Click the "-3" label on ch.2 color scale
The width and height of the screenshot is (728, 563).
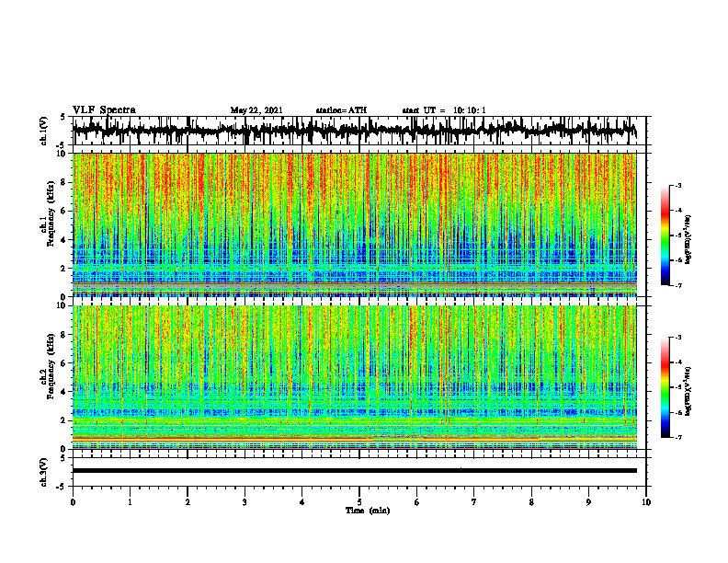678,338
